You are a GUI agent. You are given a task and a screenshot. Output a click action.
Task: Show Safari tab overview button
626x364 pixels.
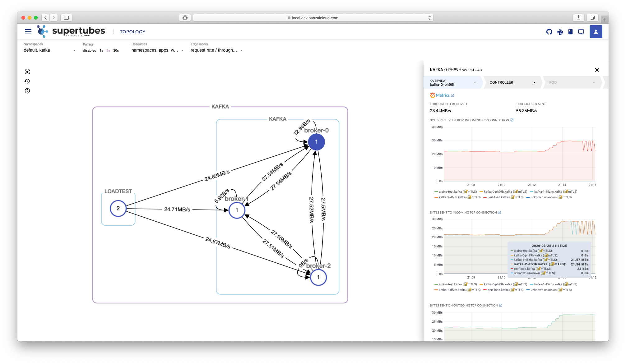[593, 18]
